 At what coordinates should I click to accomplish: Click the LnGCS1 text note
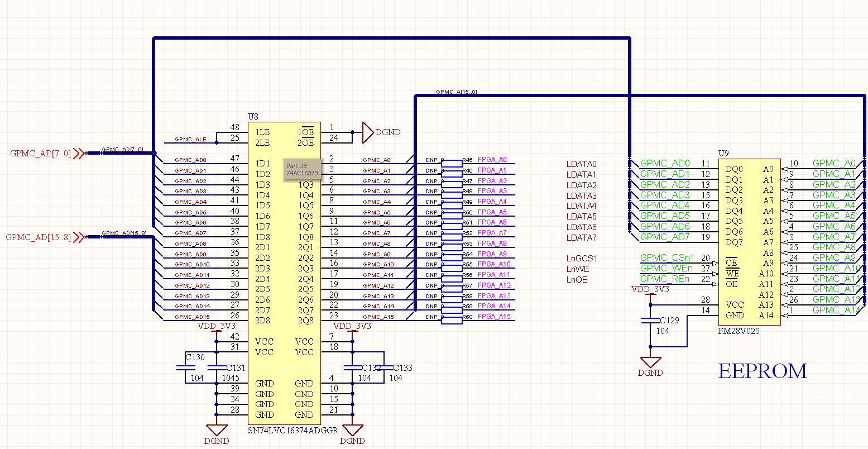tap(582, 259)
